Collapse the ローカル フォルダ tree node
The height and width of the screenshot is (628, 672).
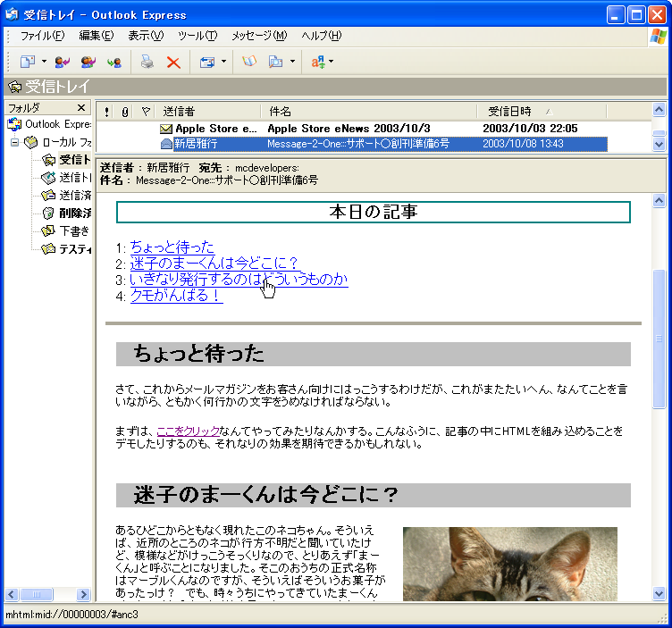[15, 142]
